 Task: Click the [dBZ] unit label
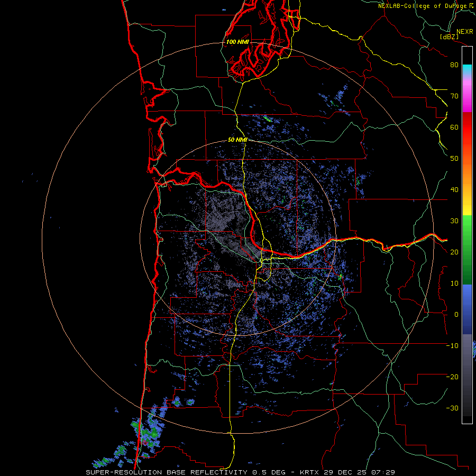(449, 37)
